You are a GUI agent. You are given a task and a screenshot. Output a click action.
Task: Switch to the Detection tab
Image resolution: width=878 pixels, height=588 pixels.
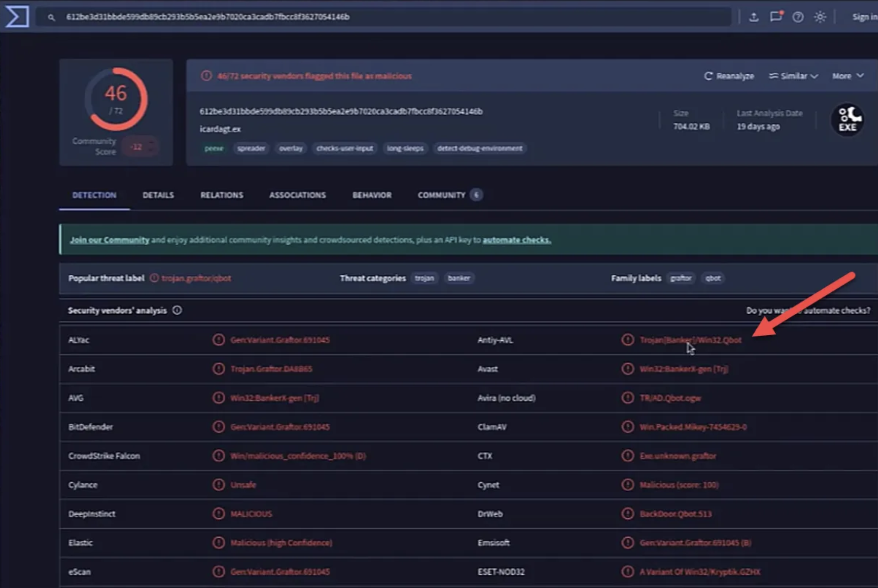94,195
